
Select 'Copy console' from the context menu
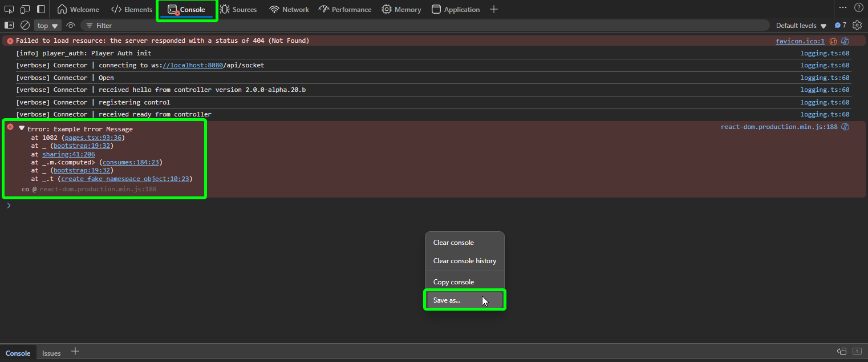tap(453, 282)
